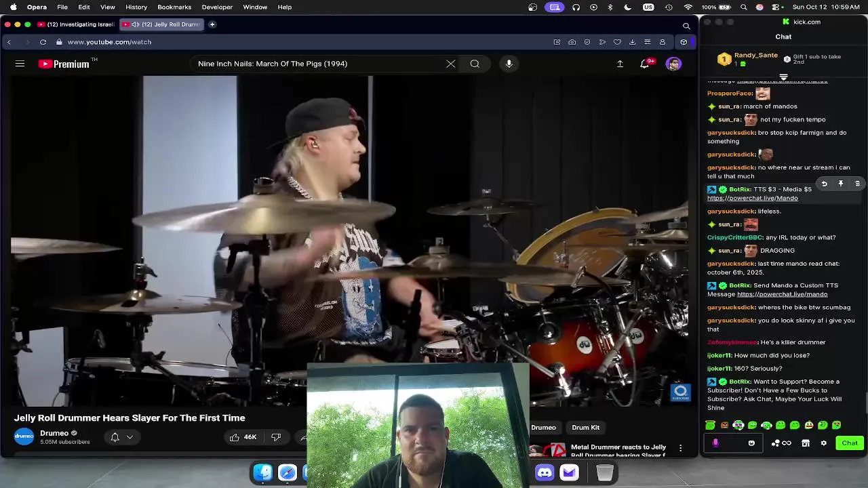This screenshot has height=488, width=868.
Task: Open Discord from the Dock
Action: (545, 472)
